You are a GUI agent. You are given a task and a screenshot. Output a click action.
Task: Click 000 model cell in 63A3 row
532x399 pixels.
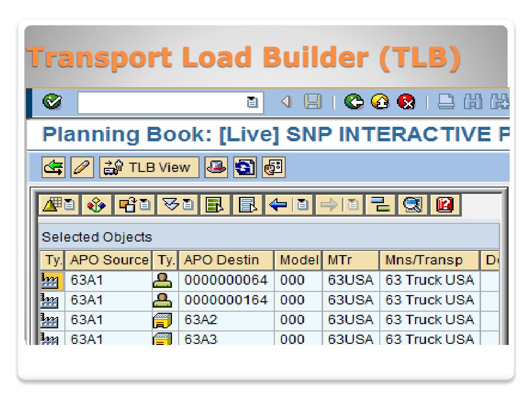tap(298, 339)
